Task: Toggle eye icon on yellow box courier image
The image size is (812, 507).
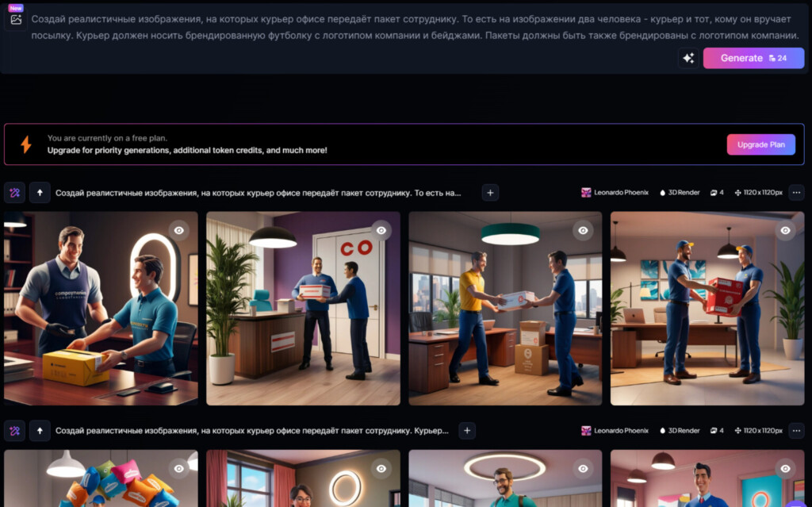Action: point(178,231)
